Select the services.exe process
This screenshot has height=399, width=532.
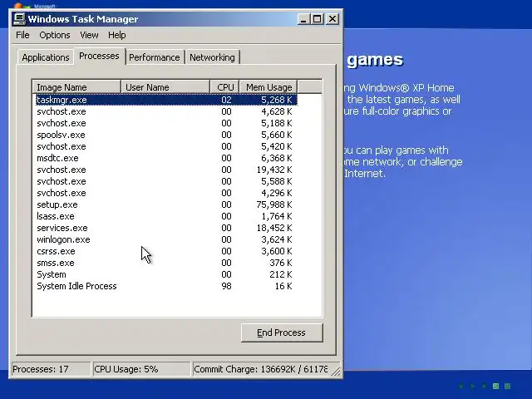[x=166, y=228]
